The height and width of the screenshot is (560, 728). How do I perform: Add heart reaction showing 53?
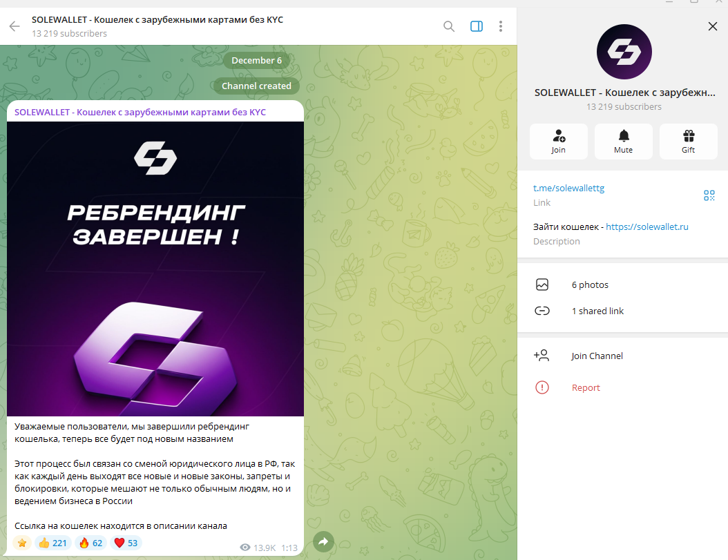tap(126, 543)
